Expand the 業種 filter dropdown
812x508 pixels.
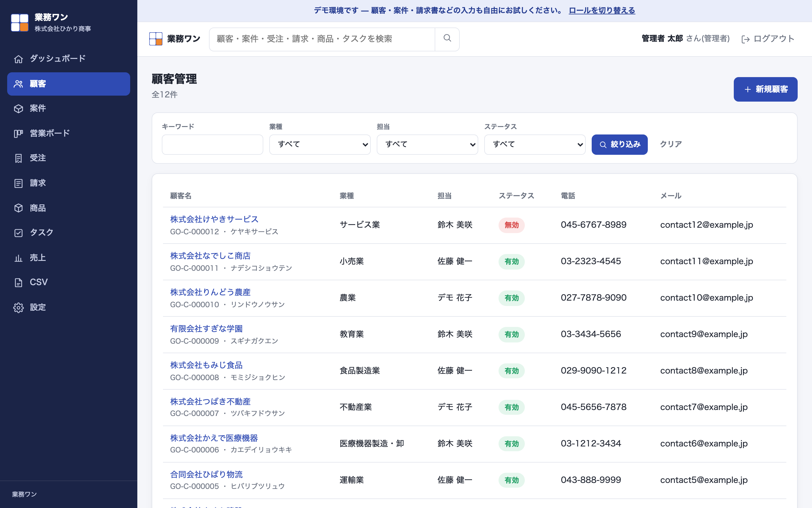pyautogui.click(x=320, y=144)
